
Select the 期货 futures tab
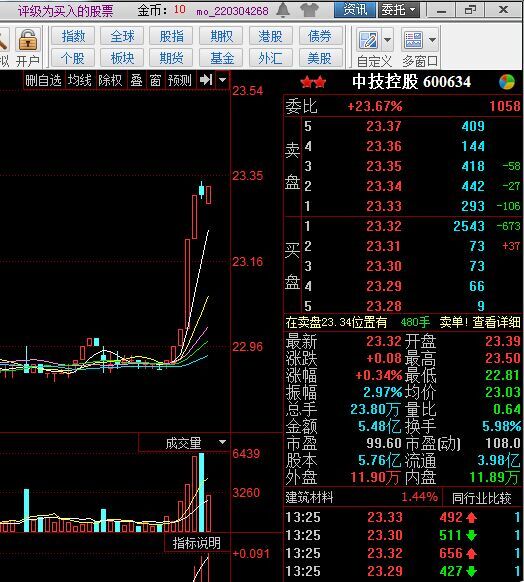[171, 58]
